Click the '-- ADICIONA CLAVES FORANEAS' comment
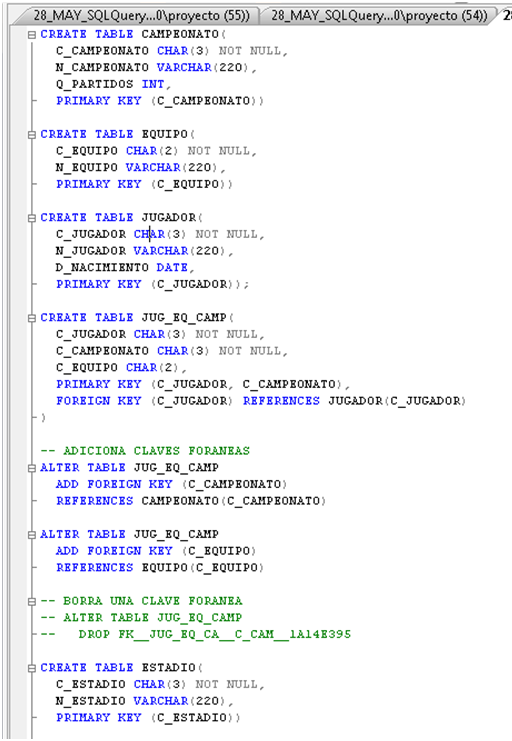Screen dimensions: 512x741 (x=145, y=451)
